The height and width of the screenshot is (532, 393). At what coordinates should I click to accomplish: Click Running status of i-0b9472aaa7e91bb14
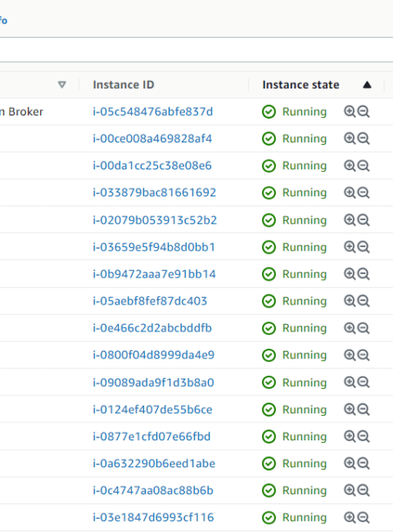[305, 274]
